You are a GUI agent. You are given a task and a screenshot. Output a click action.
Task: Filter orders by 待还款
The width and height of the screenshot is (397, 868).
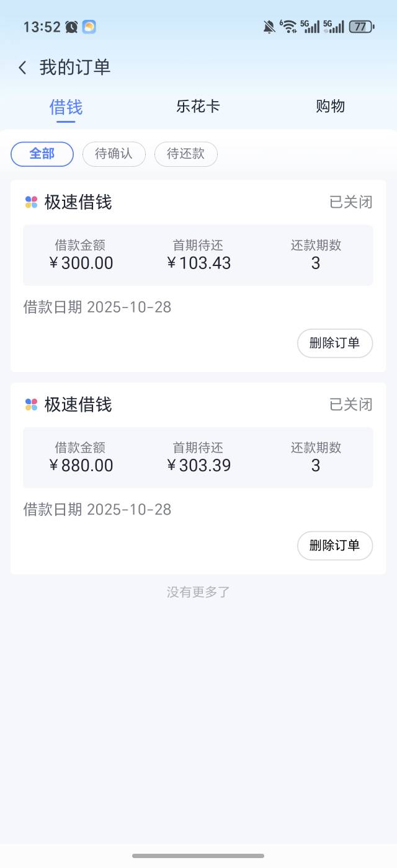tap(186, 154)
